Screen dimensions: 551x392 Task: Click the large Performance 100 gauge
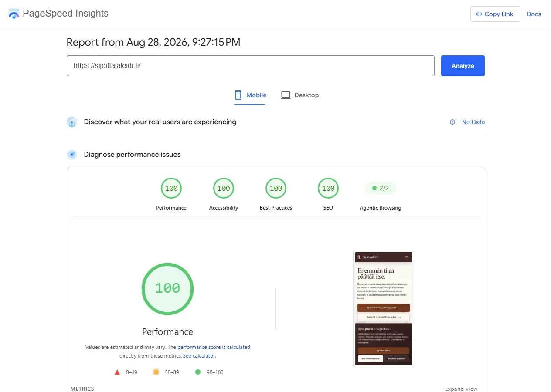[x=167, y=289]
